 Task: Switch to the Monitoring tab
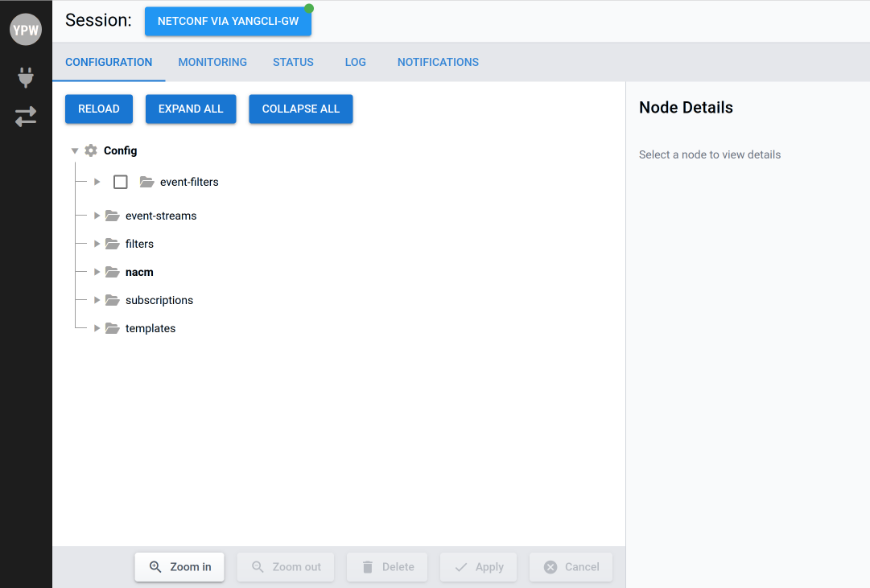[212, 62]
